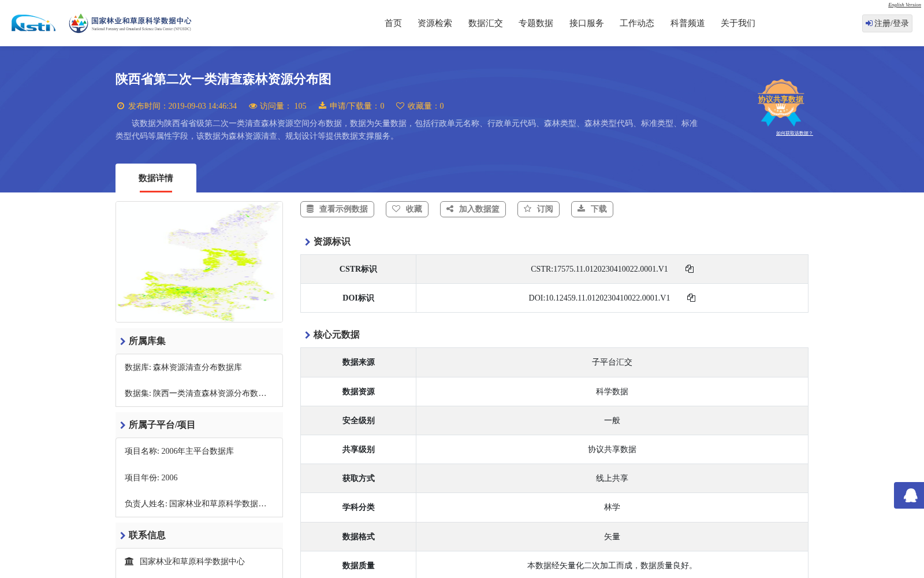The width and height of the screenshot is (924, 578).
Task: Open the 数据汇交 menu
Action: tap(486, 23)
